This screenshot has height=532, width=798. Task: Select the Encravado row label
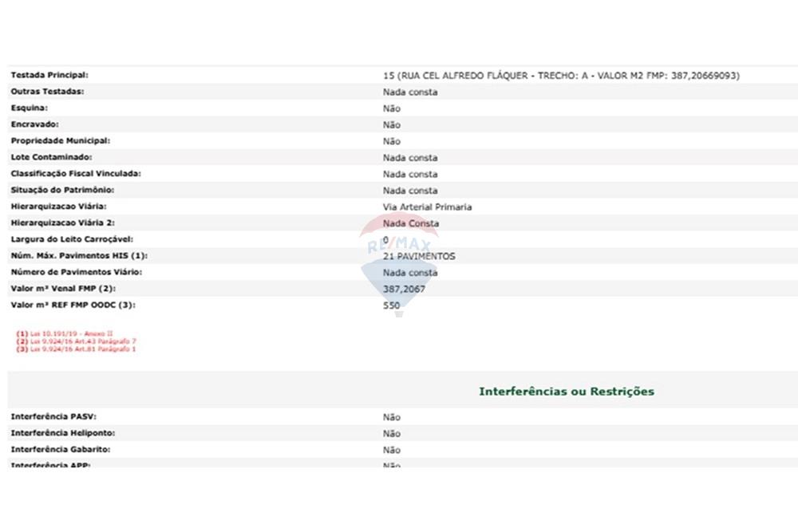coord(34,124)
